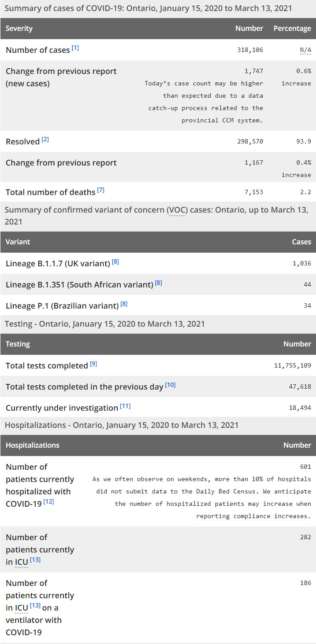Click footnote 11 beside Currently under investigation
The image size is (316, 644).
pos(125,406)
